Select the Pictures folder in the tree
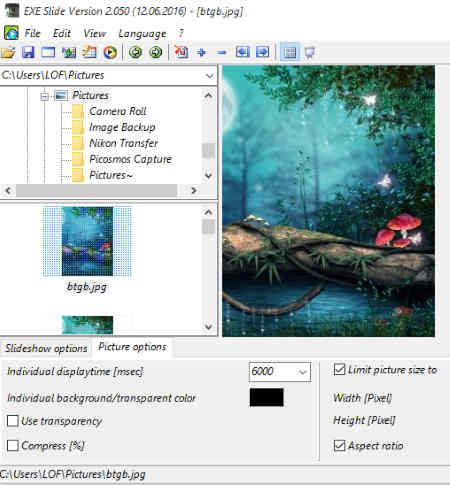Image resolution: width=450 pixels, height=485 pixels. [90, 96]
